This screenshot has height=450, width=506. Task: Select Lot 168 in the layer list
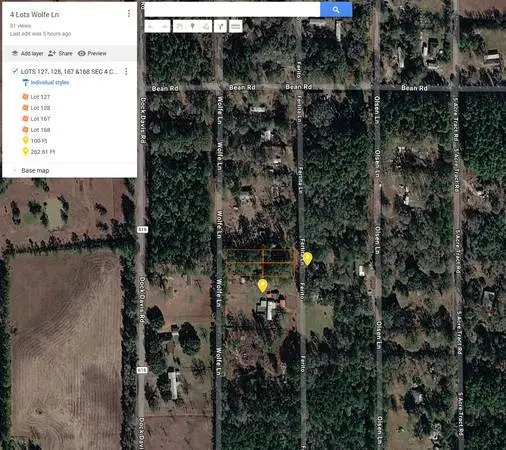pos(40,130)
